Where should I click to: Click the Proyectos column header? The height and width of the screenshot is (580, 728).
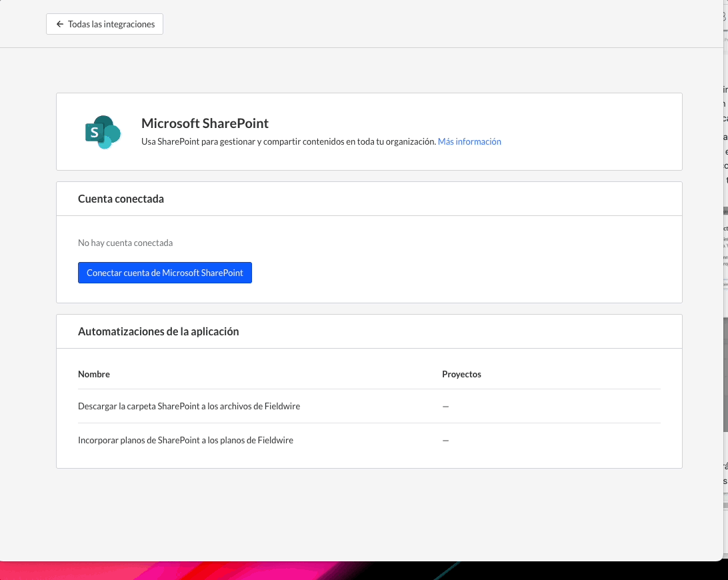[x=461, y=374]
